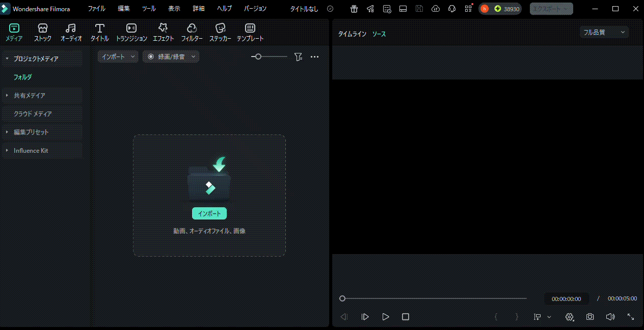Select the Effects tab icon
The image size is (644, 330).
163,29
